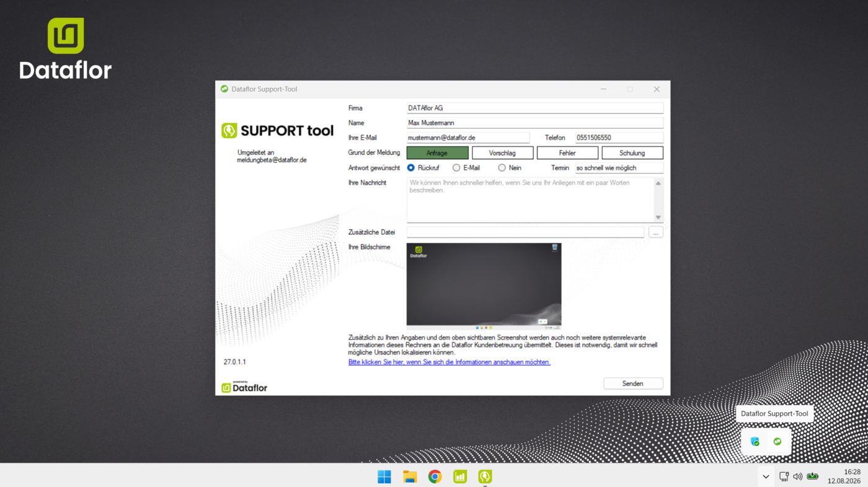Open File Explorer from the taskbar
The image size is (868, 487).
[410, 476]
